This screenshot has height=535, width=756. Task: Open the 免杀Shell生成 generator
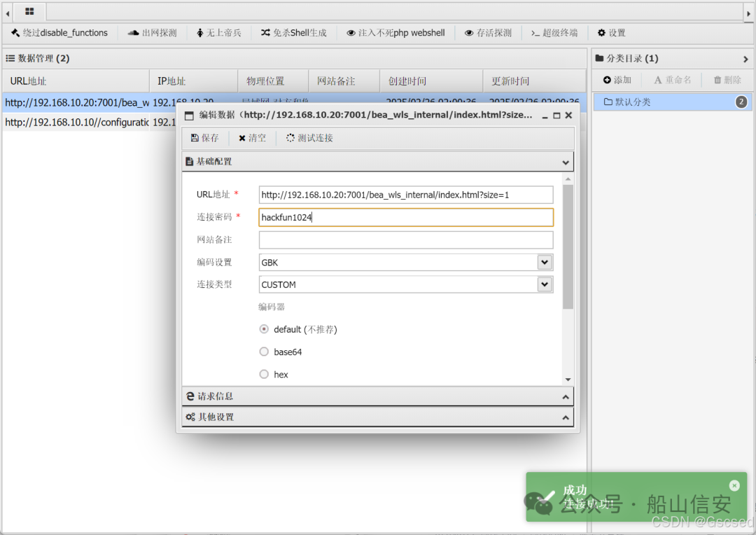293,33
